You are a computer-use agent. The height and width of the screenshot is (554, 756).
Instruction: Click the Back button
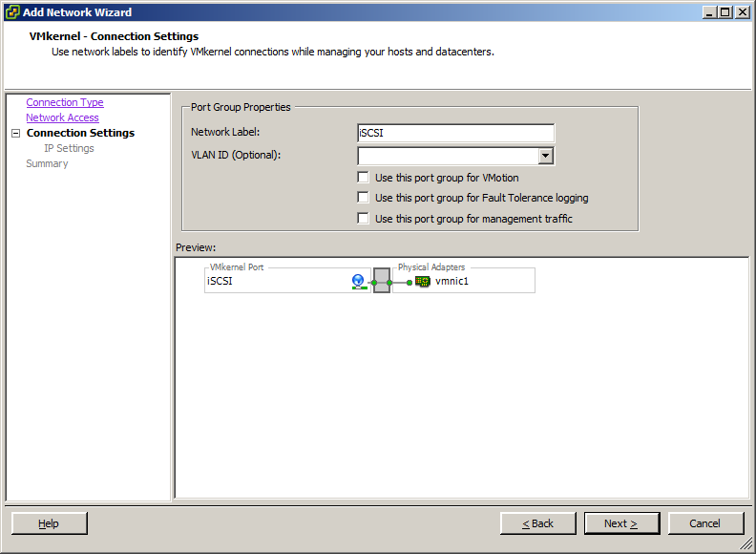(x=537, y=523)
